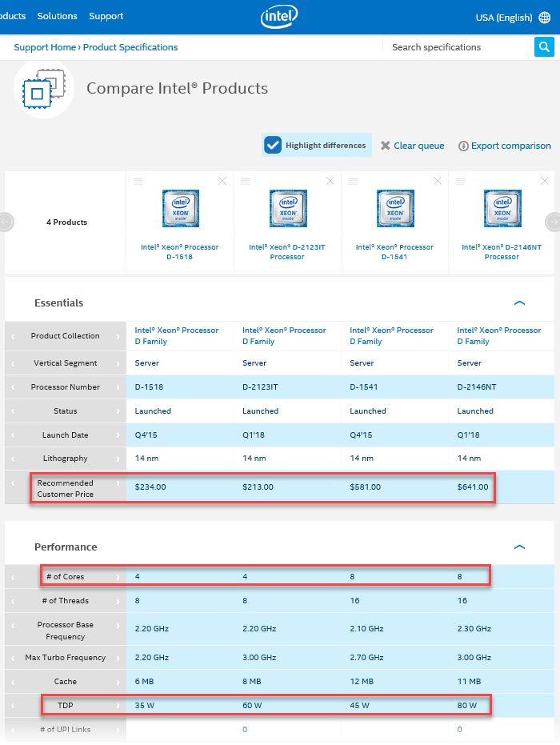Click right arrow on Product Collection row
This screenshot has height=745, width=560.
(118, 336)
